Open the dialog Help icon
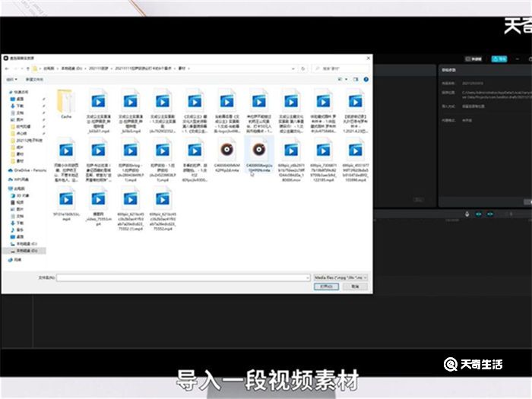This screenshot has height=399, width=532. tap(366, 79)
